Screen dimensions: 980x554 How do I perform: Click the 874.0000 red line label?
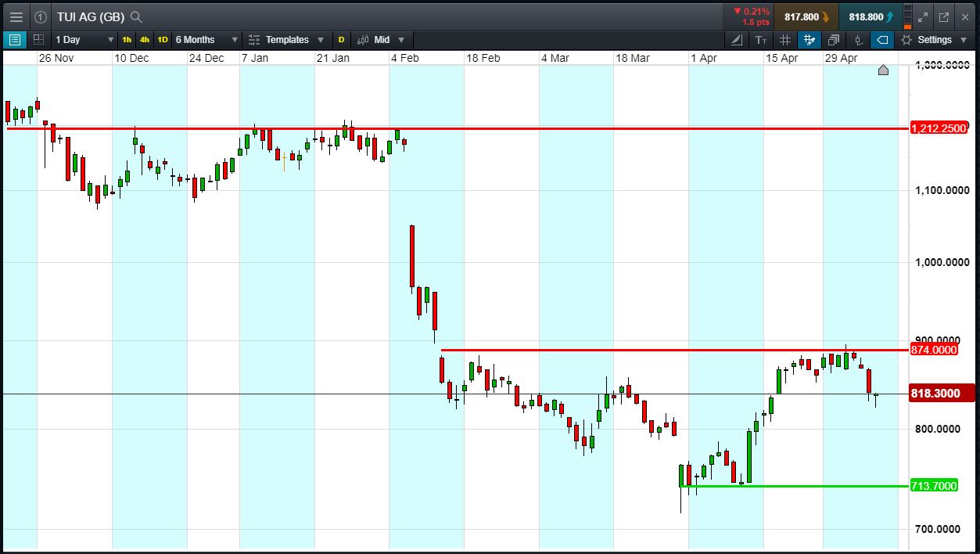(x=934, y=350)
